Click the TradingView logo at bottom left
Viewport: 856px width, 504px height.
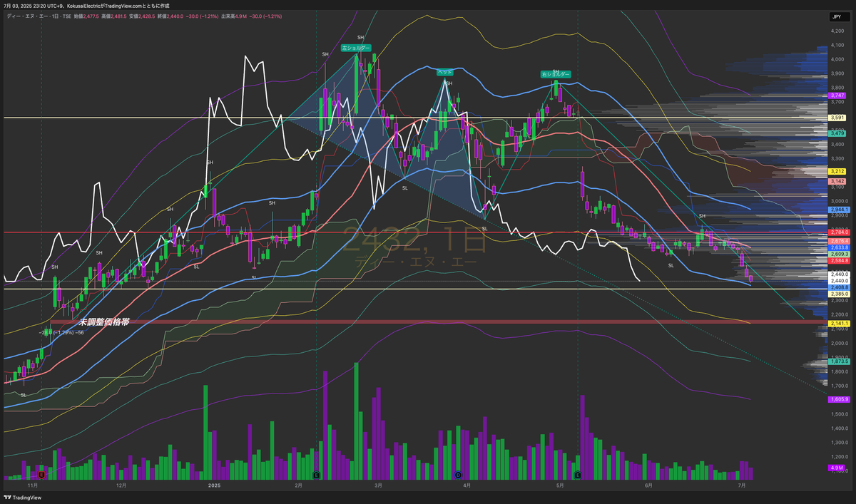tap(23, 498)
